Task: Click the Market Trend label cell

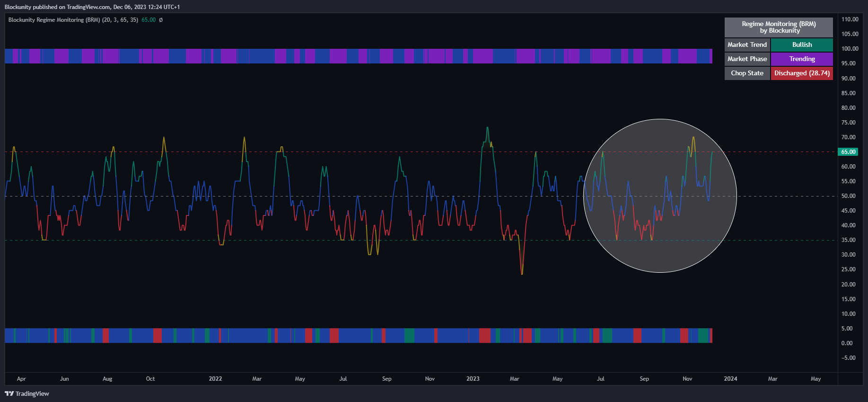Action: click(x=747, y=45)
